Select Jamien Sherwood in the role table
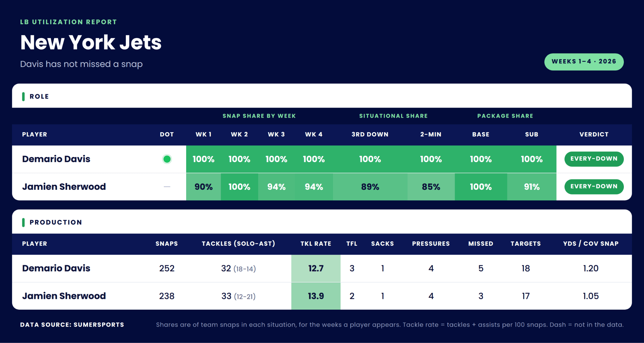This screenshot has width=644, height=343. tap(64, 187)
